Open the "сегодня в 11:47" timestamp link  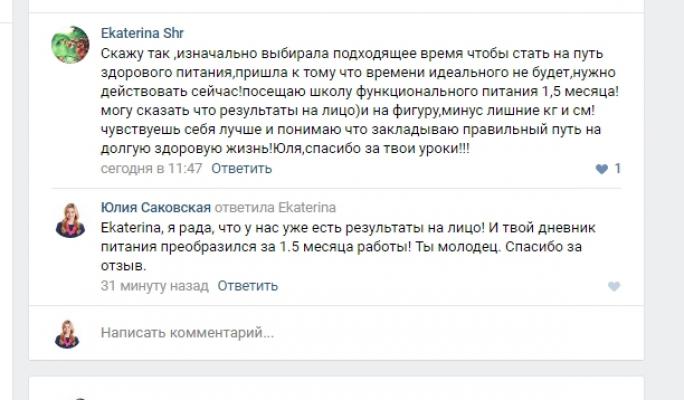(152, 168)
